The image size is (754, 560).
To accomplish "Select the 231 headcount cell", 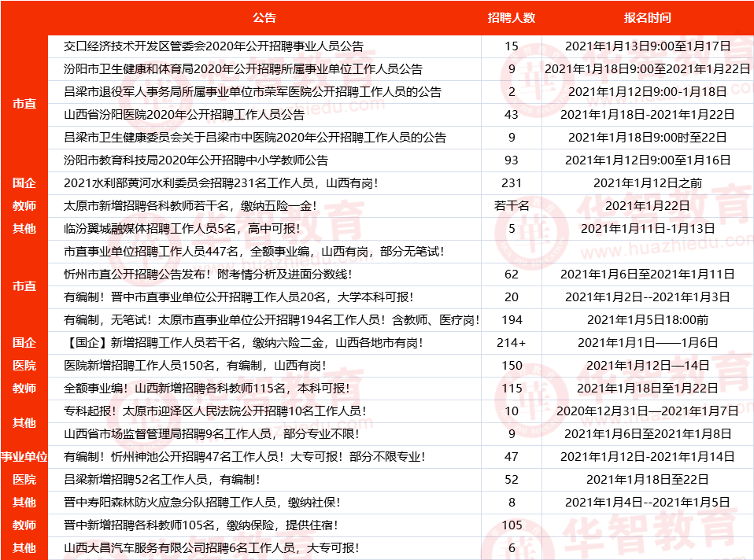I will 512,183.
